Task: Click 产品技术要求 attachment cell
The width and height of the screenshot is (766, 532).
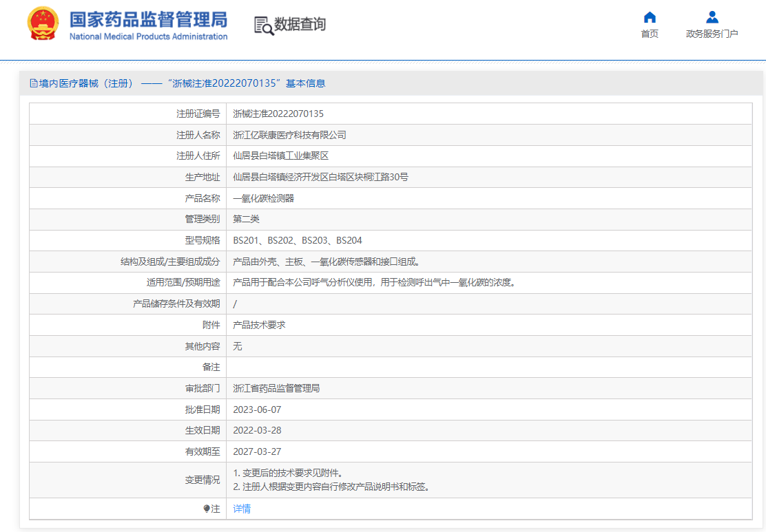Action: [x=259, y=325]
